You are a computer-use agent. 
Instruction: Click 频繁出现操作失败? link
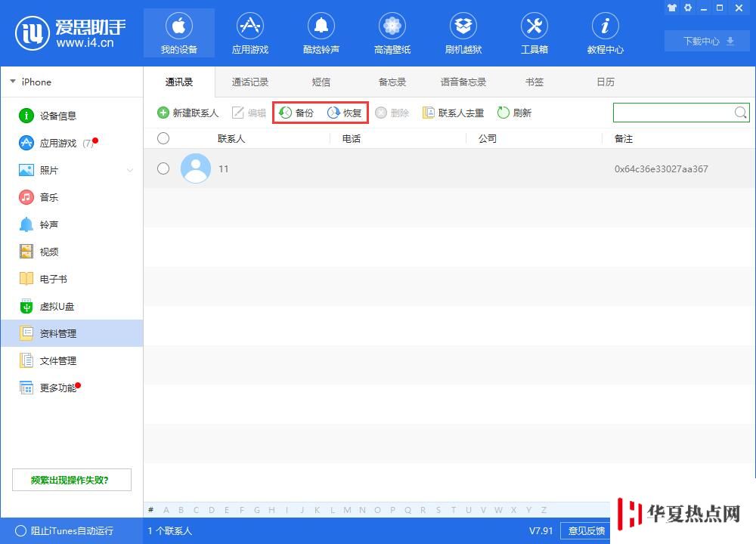pos(72,480)
